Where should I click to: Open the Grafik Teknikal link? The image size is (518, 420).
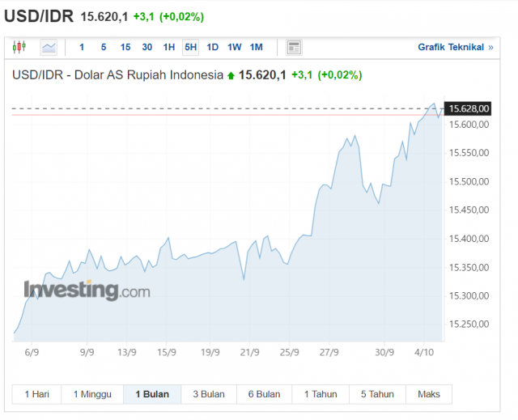click(x=455, y=48)
